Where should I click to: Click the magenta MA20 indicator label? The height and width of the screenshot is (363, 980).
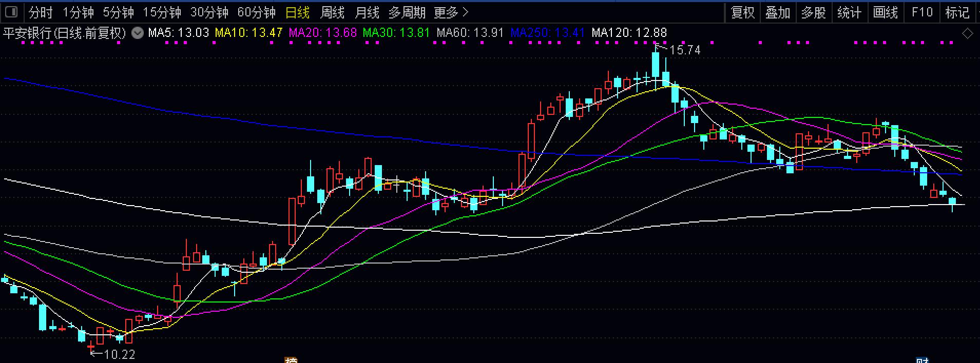(323, 33)
